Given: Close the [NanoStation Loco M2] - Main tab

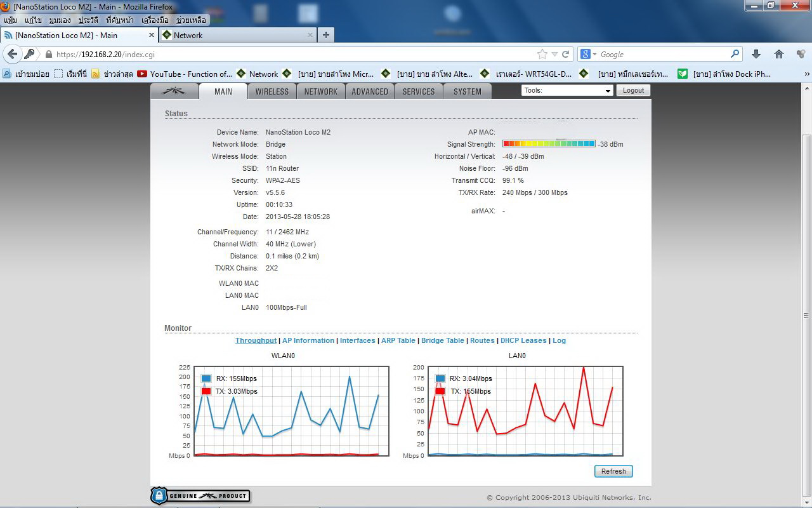Looking at the screenshot, I should pyautogui.click(x=152, y=35).
